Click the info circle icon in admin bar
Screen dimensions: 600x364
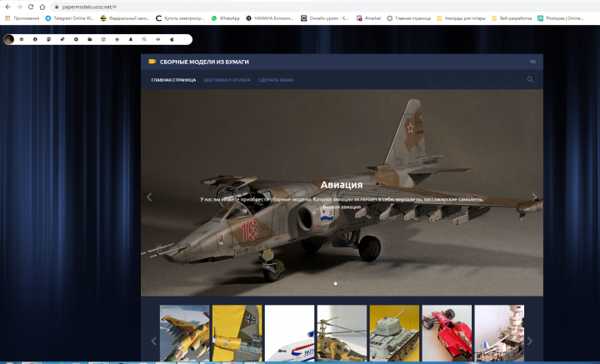pyautogui.click(x=35, y=39)
